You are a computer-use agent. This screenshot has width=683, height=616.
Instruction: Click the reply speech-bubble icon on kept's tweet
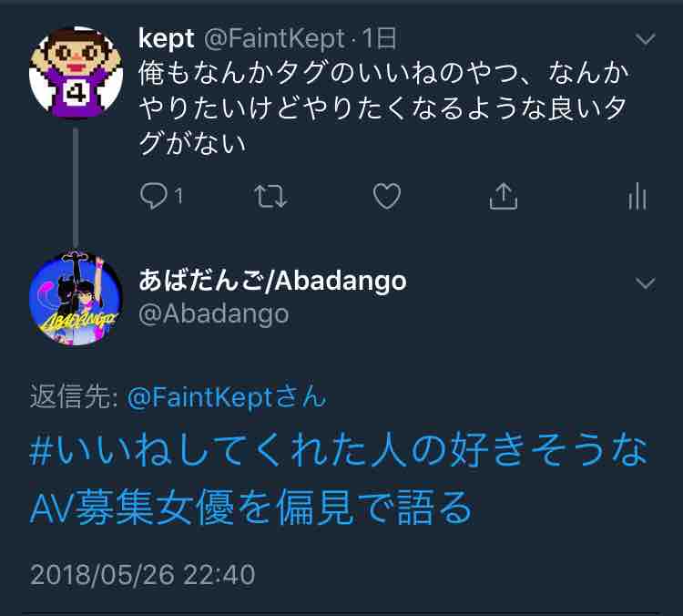(x=154, y=196)
